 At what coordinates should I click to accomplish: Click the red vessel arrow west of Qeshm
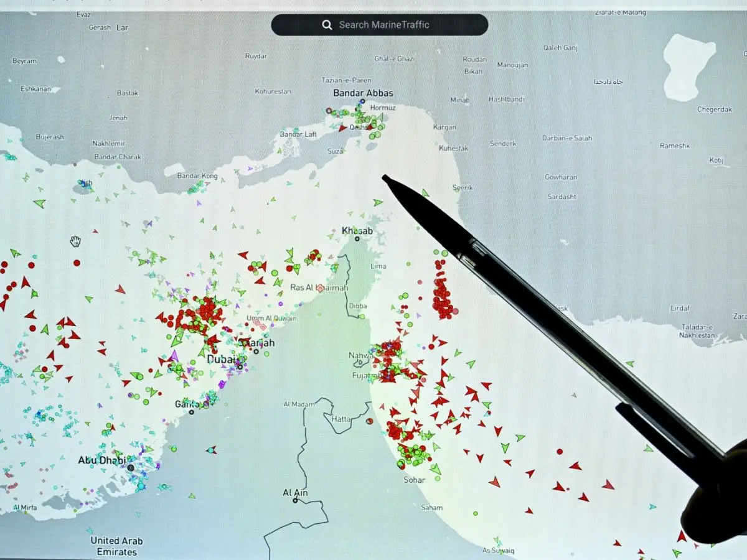(x=342, y=128)
